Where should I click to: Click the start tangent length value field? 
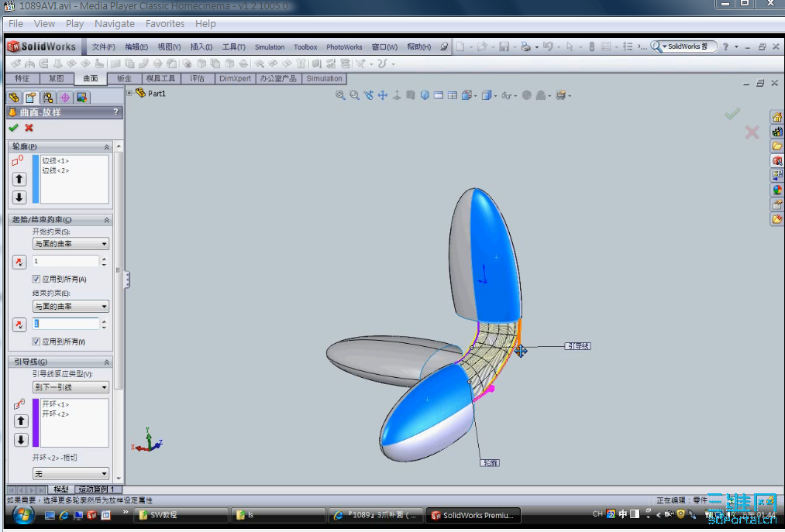[66, 261]
